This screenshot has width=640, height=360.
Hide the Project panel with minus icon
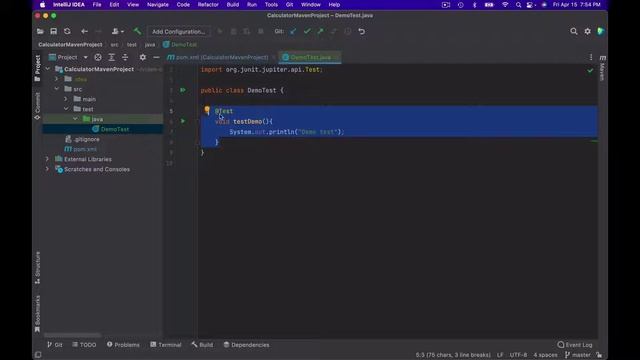coord(156,58)
